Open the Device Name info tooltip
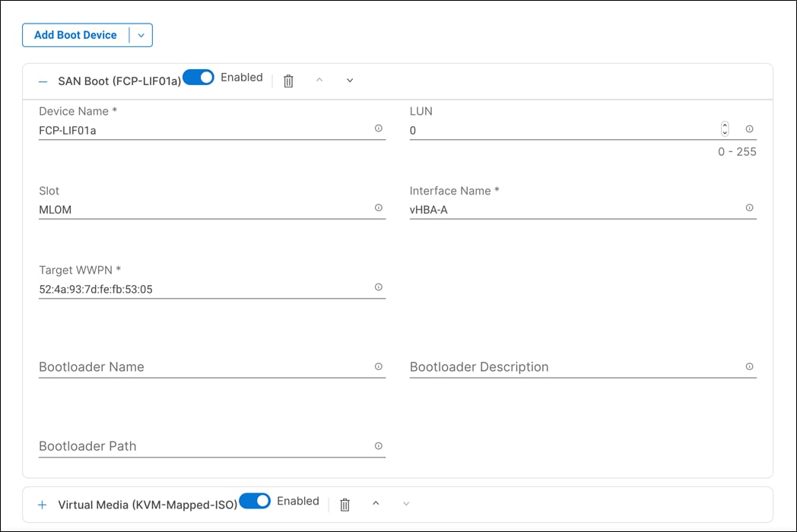The width and height of the screenshot is (797, 532). coord(378,128)
